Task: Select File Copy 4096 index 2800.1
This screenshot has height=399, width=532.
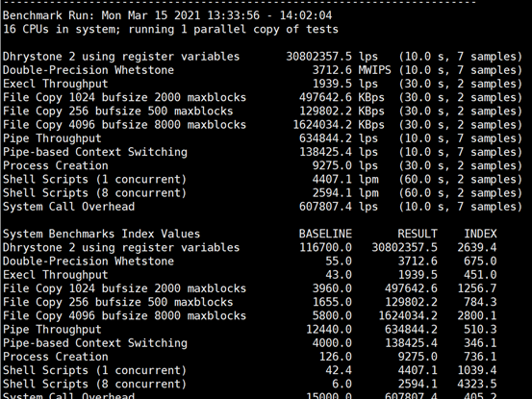Action: [477, 316]
